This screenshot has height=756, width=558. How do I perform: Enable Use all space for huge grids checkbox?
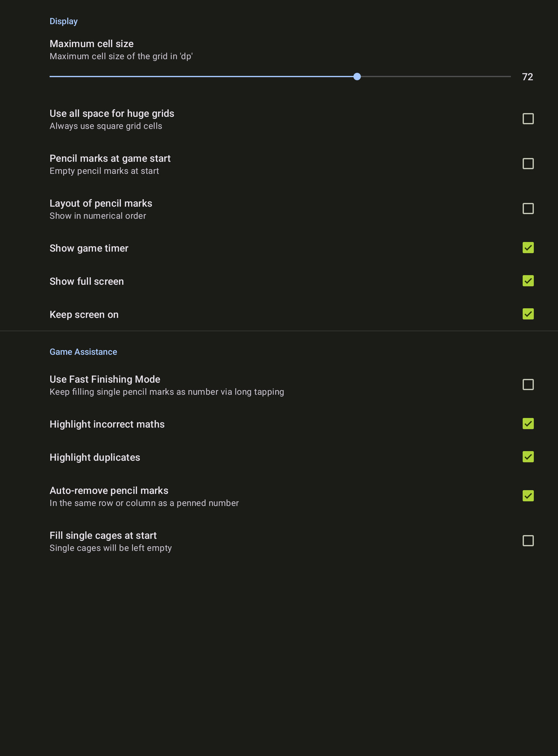528,119
